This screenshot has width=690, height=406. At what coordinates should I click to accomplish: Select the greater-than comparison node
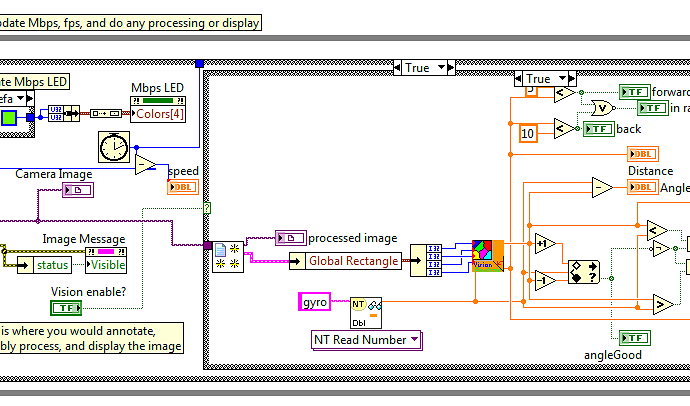tap(663, 304)
